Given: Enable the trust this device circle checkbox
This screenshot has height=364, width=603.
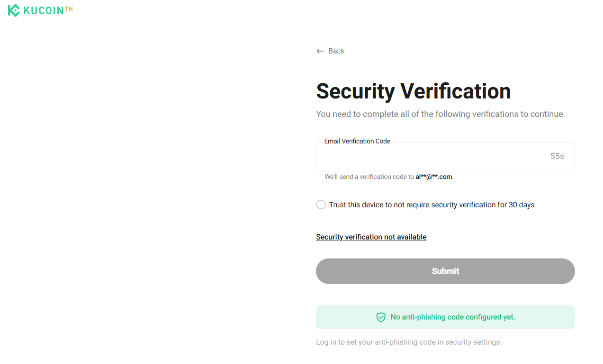Looking at the screenshot, I should pos(321,205).
